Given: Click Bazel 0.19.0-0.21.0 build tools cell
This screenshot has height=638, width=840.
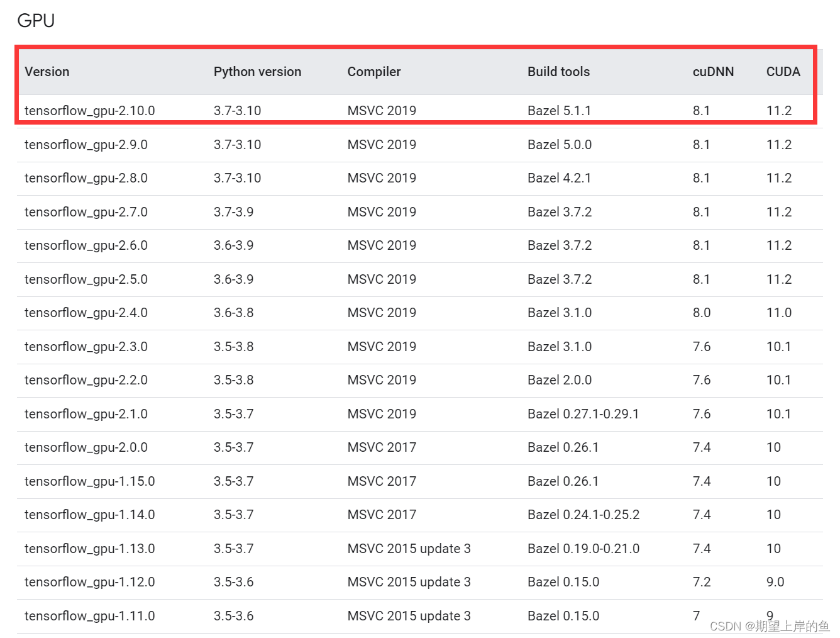Looking at the screenshot, I should coord(583,549).
